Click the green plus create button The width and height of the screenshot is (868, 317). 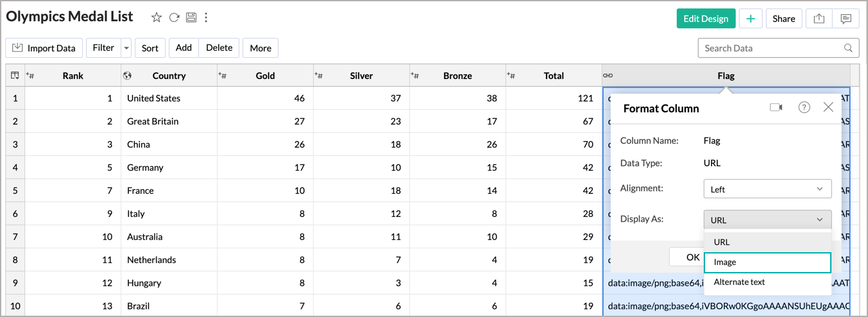751,19
